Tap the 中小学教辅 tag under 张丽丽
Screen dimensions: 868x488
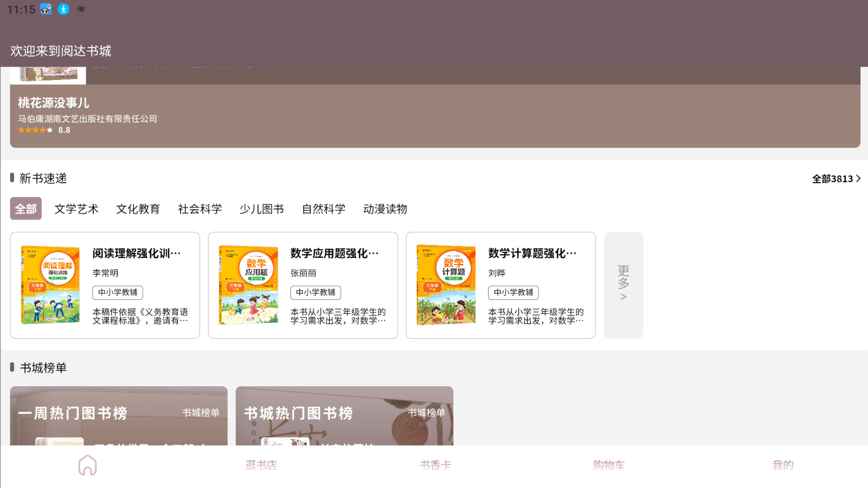tap(315, 292)
